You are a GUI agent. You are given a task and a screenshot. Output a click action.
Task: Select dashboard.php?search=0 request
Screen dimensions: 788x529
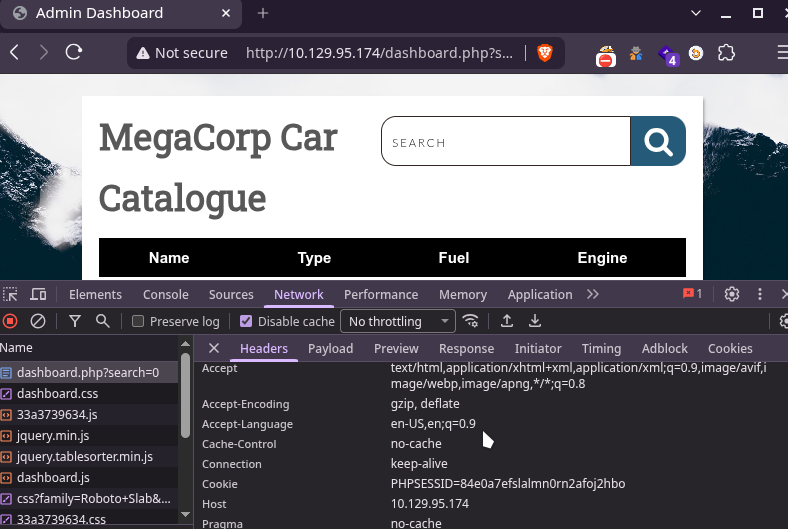89,372
